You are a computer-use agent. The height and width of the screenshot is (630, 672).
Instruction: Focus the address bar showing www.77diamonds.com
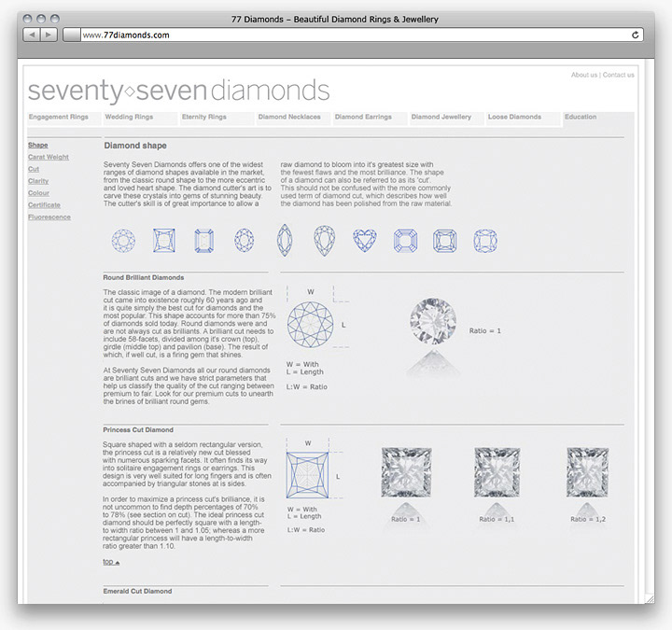pos(354,35)
